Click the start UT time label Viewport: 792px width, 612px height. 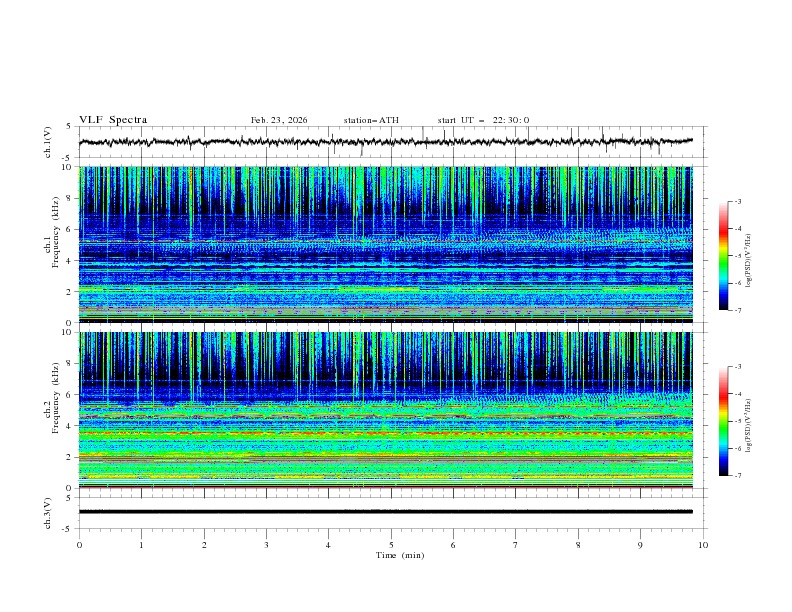pos(483,120)
